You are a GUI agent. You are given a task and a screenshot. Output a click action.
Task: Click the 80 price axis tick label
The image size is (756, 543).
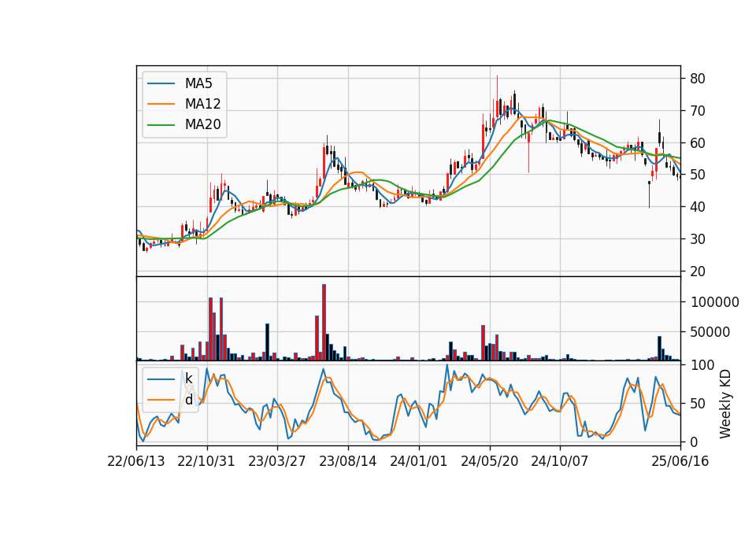pos(698,79)
